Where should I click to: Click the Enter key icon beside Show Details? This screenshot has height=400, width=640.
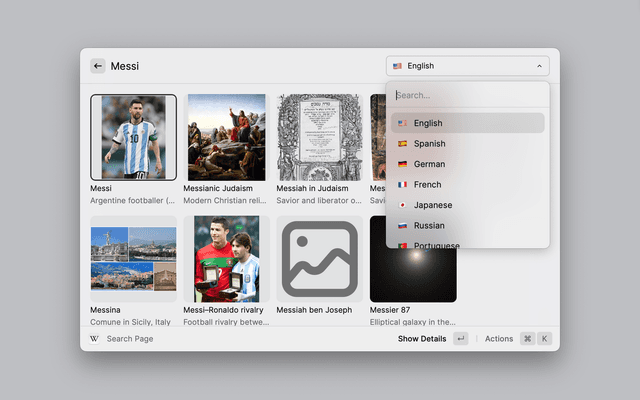click(460, 339)
